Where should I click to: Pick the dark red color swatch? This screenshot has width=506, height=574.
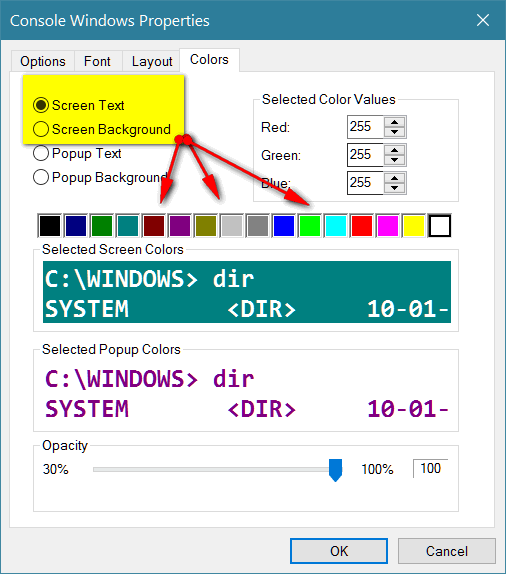pos(154,226)
